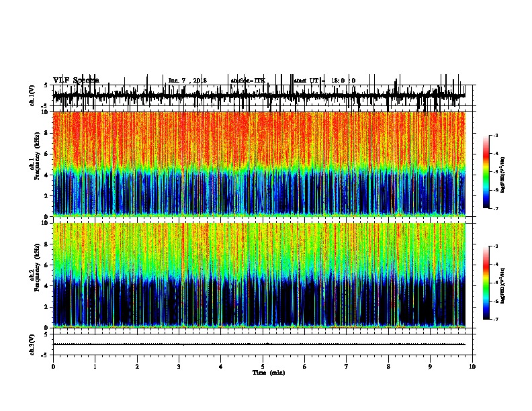Click the Time (min) axis label
Screen dimensions: 532x411
pyautogui.click(x=269, y=373)
